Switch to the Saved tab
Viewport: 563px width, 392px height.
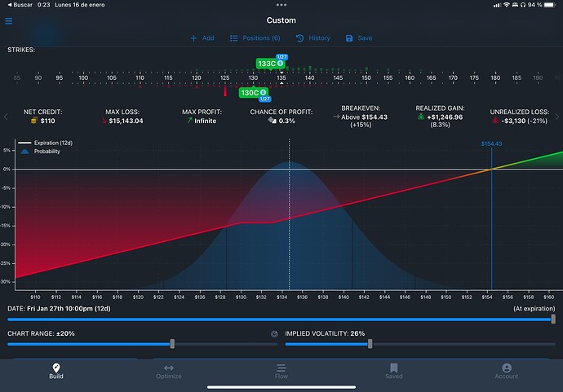pyautogui.click(x=394, y=371)
